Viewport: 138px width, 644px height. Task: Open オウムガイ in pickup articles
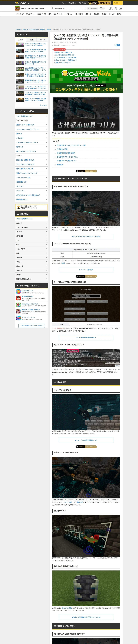point(32,138)
